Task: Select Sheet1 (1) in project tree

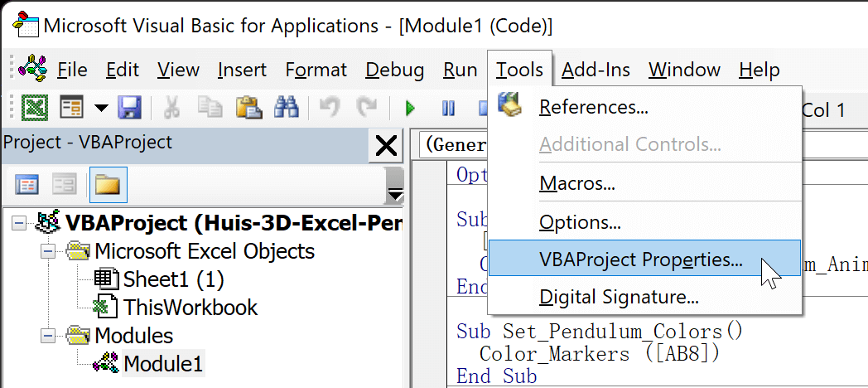Action: pos(173,279)
